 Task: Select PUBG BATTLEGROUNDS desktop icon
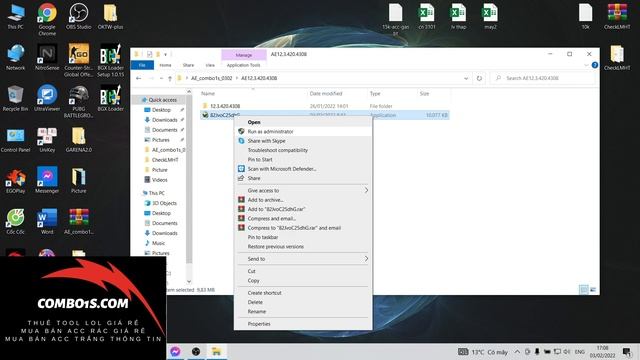pyautogui.click(x=78, y=102)
